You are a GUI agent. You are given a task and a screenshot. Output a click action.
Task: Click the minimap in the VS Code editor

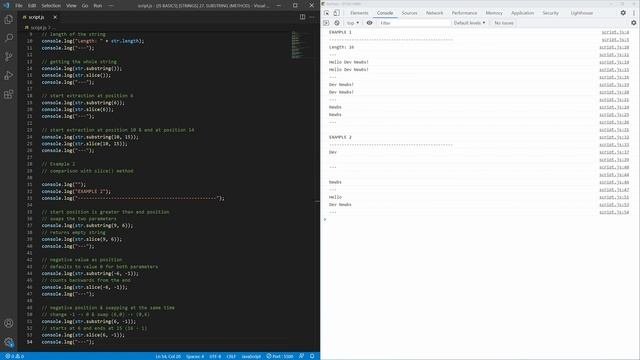click(x=297, y=45)
